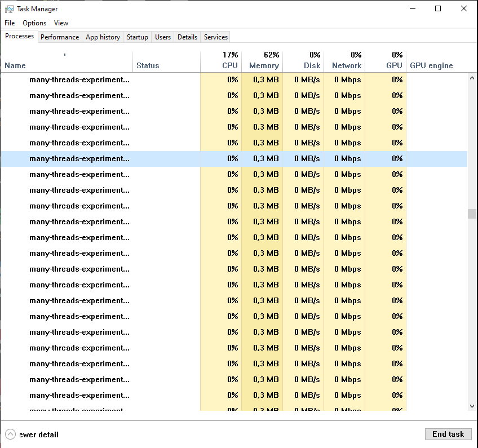Select the Users tab

point(163,37)
